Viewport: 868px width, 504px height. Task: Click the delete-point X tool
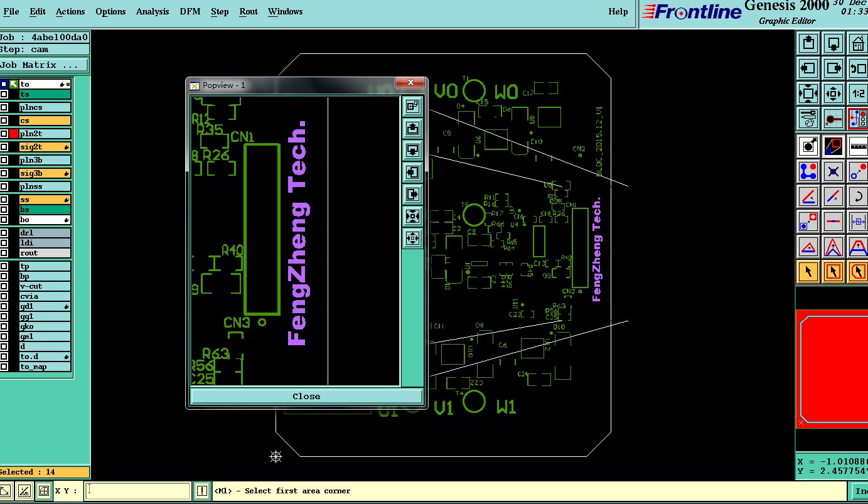[833, 171]
